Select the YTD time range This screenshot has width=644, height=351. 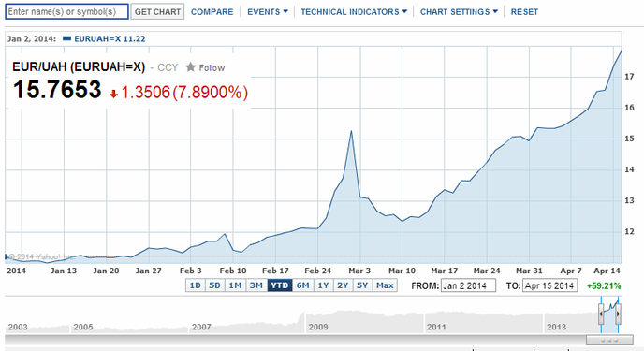click(x=280, y=285)
